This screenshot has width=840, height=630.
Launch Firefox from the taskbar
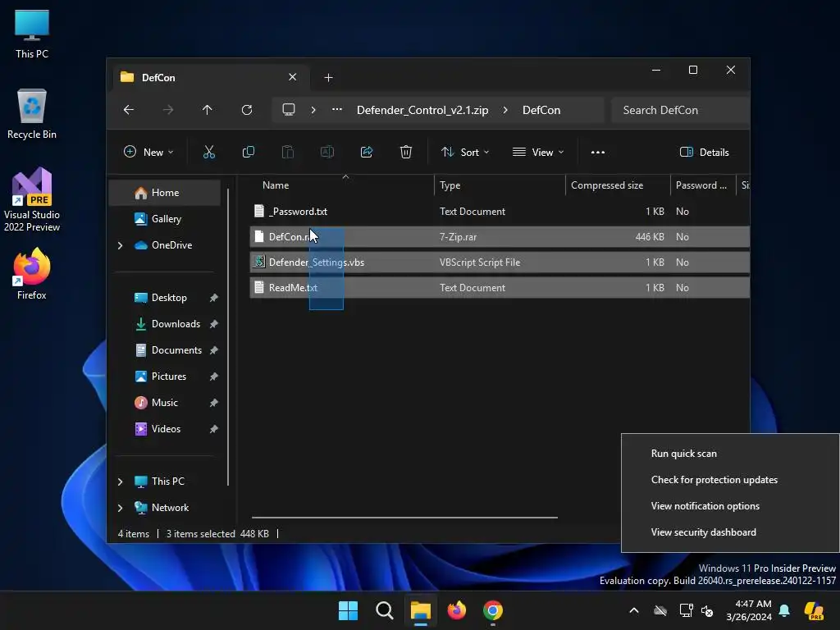coord(457,610)
